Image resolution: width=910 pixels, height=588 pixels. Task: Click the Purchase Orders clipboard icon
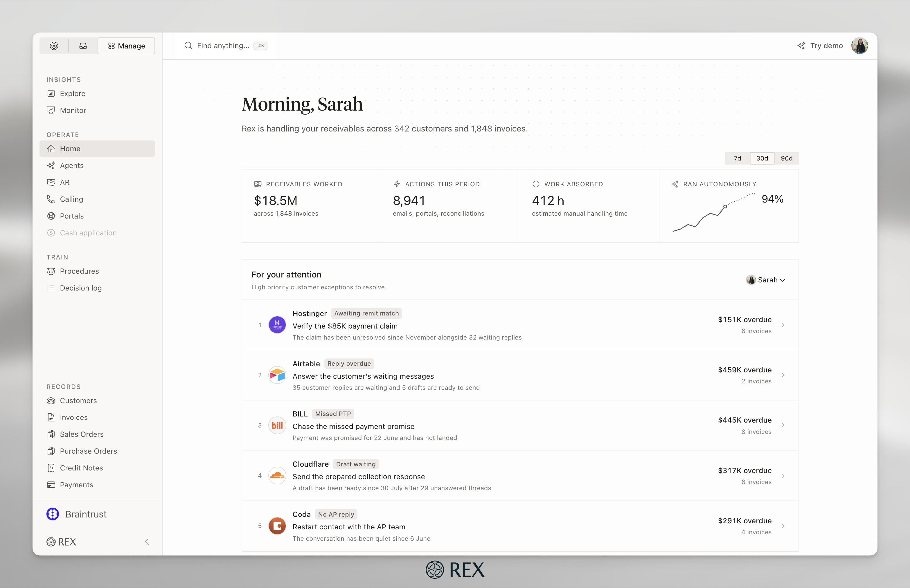51,451
